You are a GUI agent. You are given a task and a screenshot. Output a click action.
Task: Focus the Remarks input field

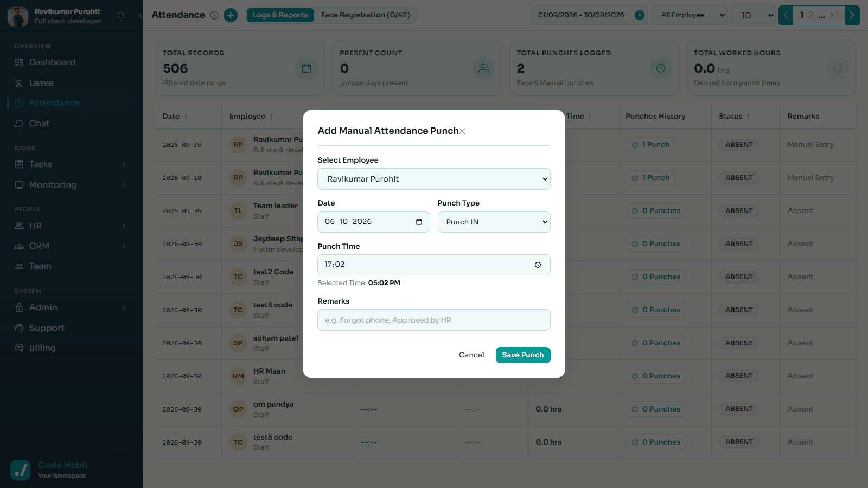pyautogui.click(x=434, y=320)
